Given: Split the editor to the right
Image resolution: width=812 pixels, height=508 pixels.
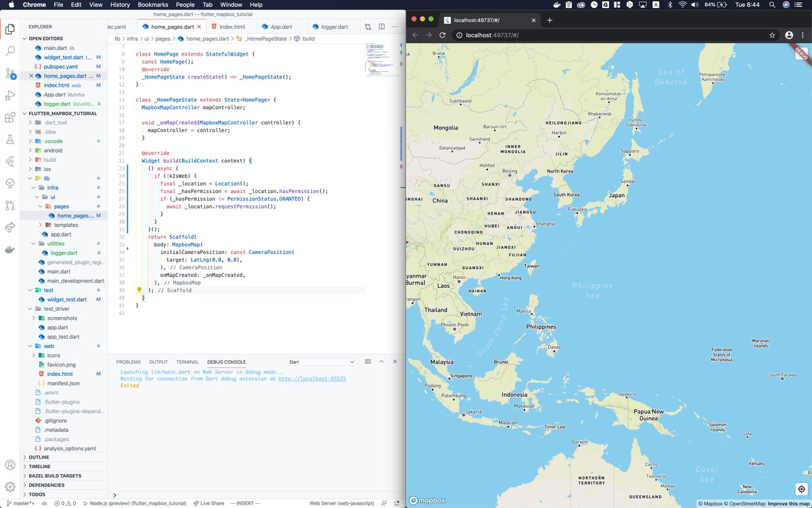Looking at the screenshot, I should 382,27.
